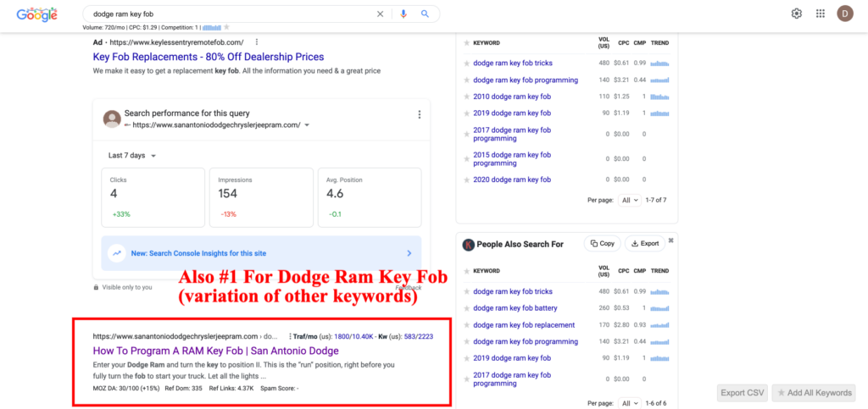Select the Clicks metric card showing 4
The image size is (868, 409).
[x=153, y=197]
